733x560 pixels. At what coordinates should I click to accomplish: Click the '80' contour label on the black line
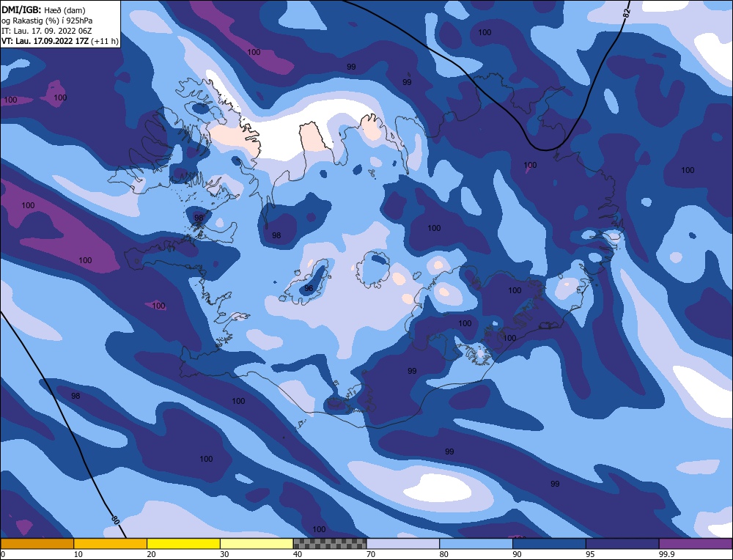coord(115,520)
